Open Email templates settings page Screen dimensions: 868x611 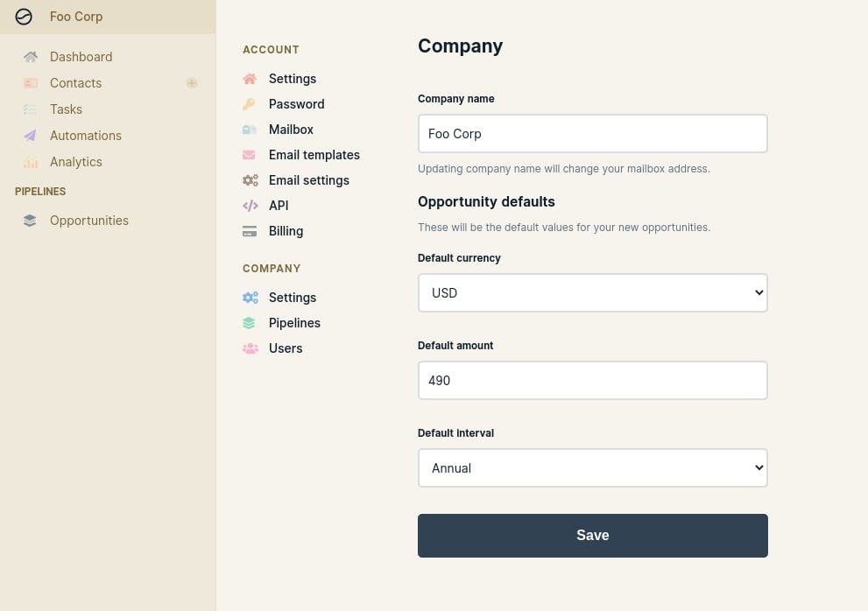click(x=314, y=155)
